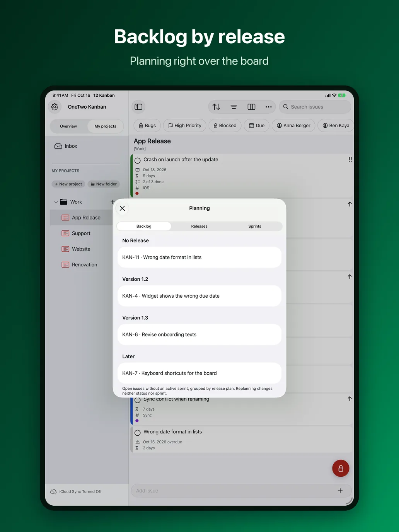Toggle the sidebar panel icon
The image size is (399, 532).
point(138,107)
